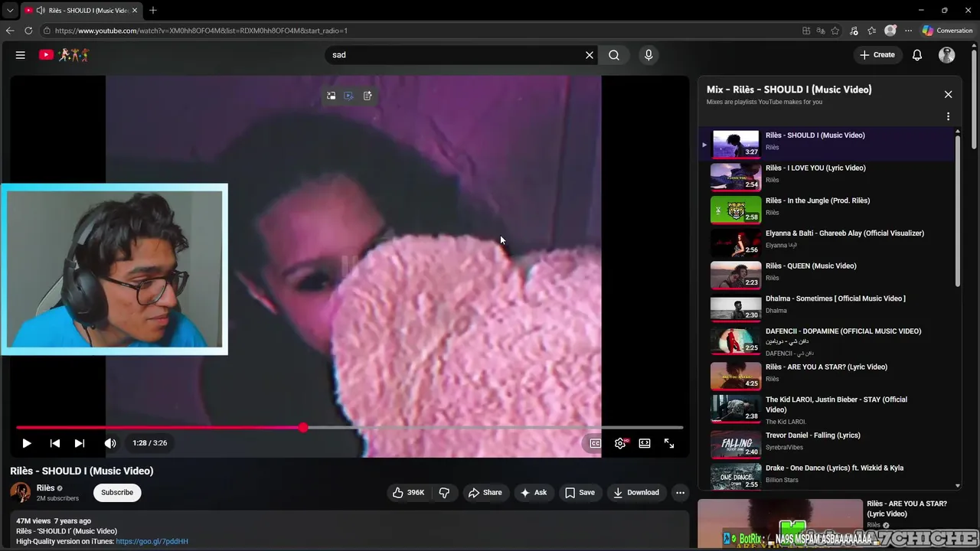Clear the search box text
The width and height of the screenshot is (980, 551).
click(590, 55)
